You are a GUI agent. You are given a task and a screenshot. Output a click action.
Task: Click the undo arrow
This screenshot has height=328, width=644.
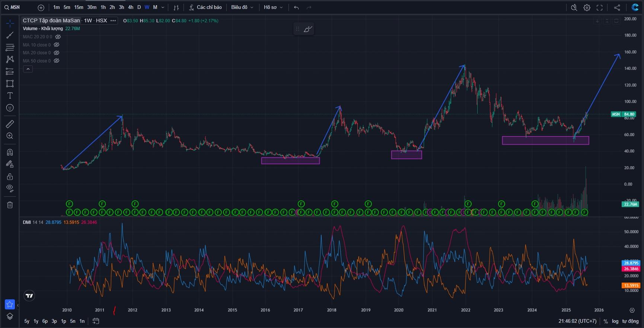pyautogui.click(x=296, y=7)
